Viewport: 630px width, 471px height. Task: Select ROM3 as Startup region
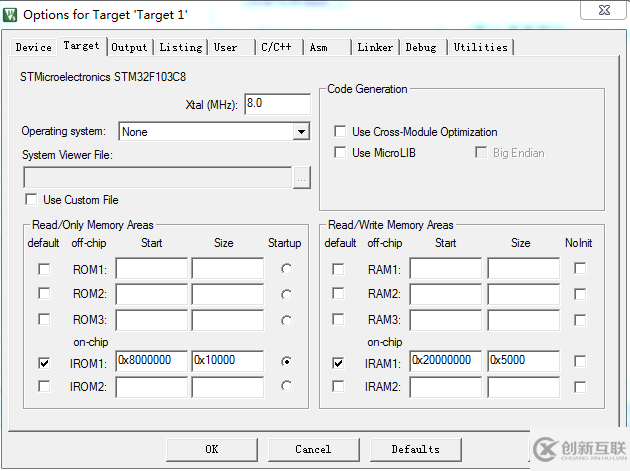286,321
